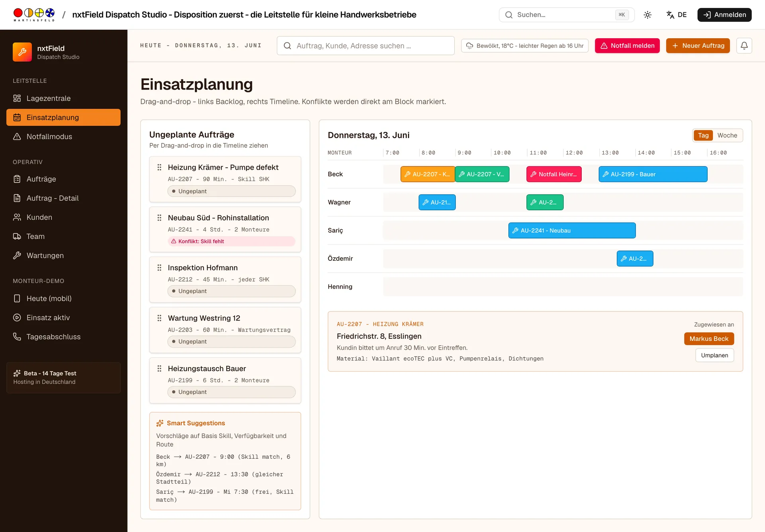This screenshot has height=532, width=765.
Task: Click the Umplanen button
Action: [x=715, y=355]
